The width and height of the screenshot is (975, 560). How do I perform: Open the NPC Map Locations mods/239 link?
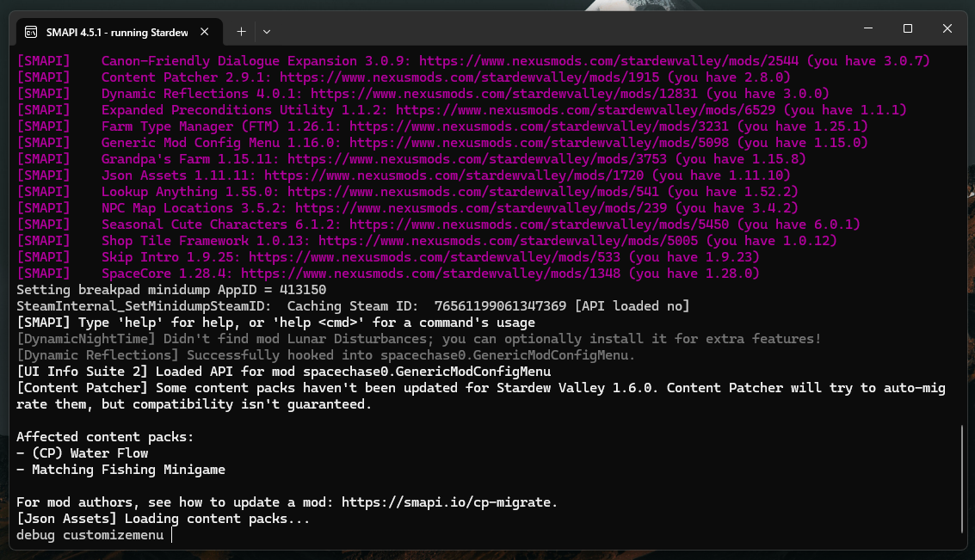[x=481, y=208]
